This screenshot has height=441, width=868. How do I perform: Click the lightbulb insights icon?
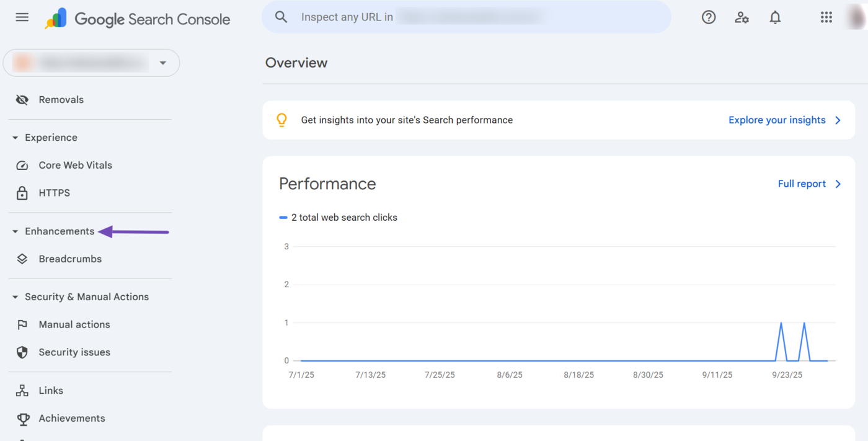(x=281, y=120)
